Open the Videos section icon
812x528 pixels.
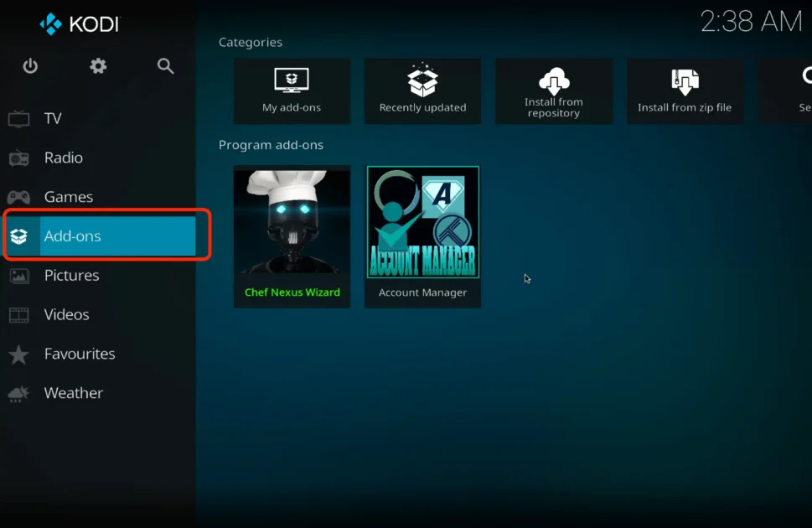pos(18,314)
